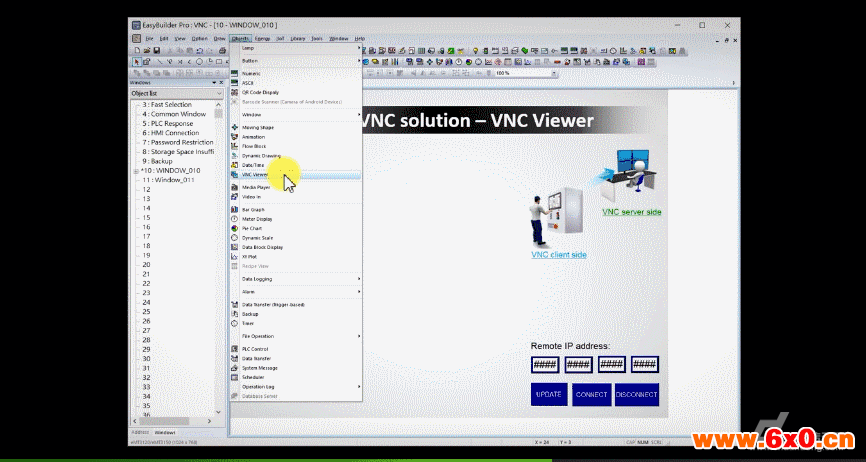Choose the Animation menu entry
The width and height of the screenshot is (866, 462).
coord(253,137)
